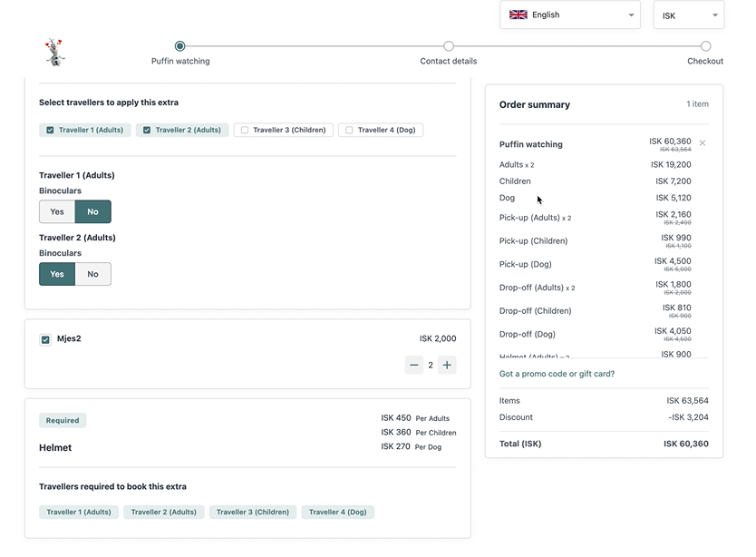
Task: Click the British flag icon in the language selector
Action: (518, 15)
